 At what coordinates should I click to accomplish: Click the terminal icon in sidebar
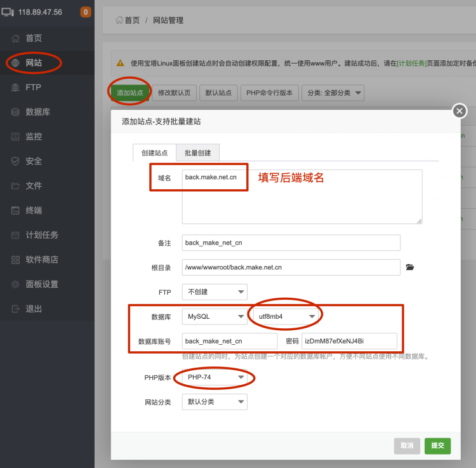pos(15,210)
